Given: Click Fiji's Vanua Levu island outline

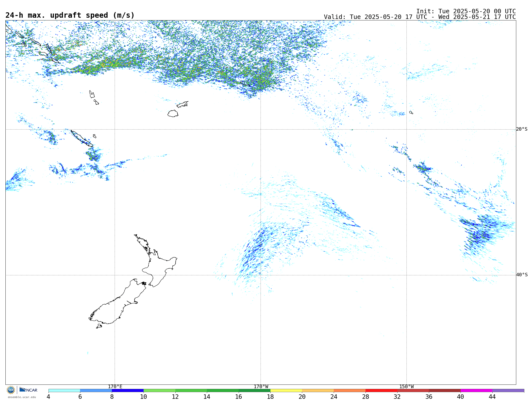Looking at the screenshot, I should 183,105.
